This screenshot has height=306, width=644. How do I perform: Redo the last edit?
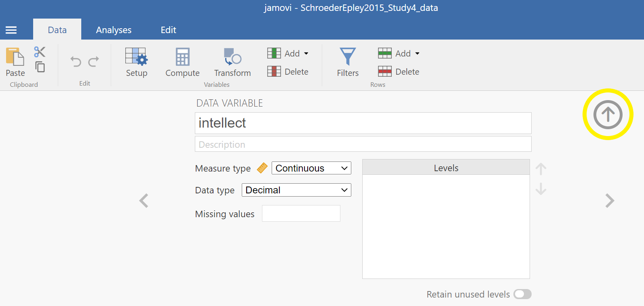pyautogui.click(x=94, y=61)
